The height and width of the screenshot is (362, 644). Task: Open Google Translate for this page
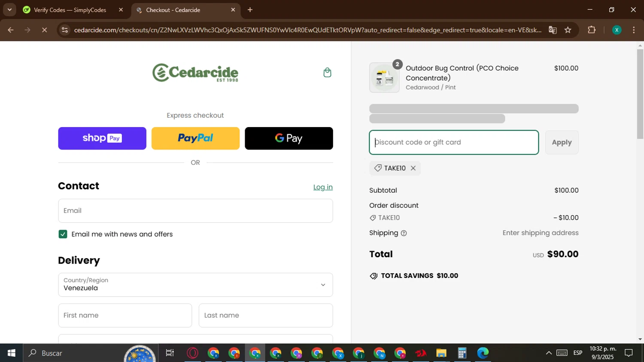click(553, 30)
